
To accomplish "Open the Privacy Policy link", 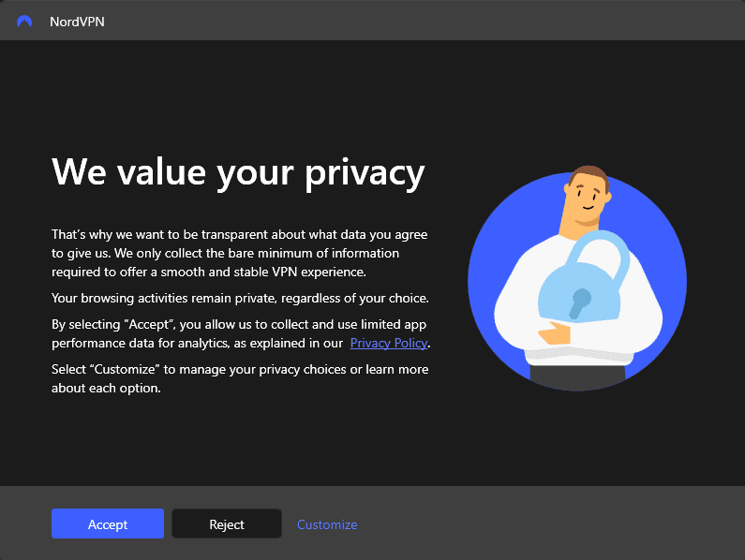I will click(x=389, y=344).
